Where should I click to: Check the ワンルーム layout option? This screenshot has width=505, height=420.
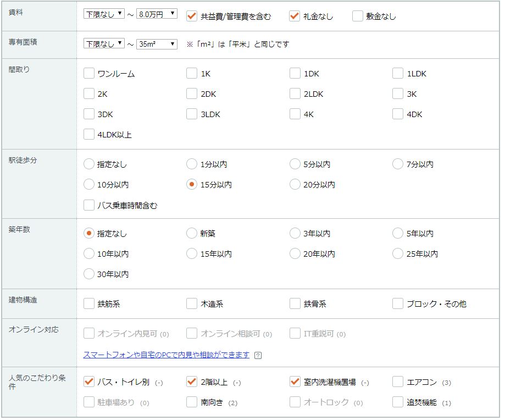coord(89,74)
